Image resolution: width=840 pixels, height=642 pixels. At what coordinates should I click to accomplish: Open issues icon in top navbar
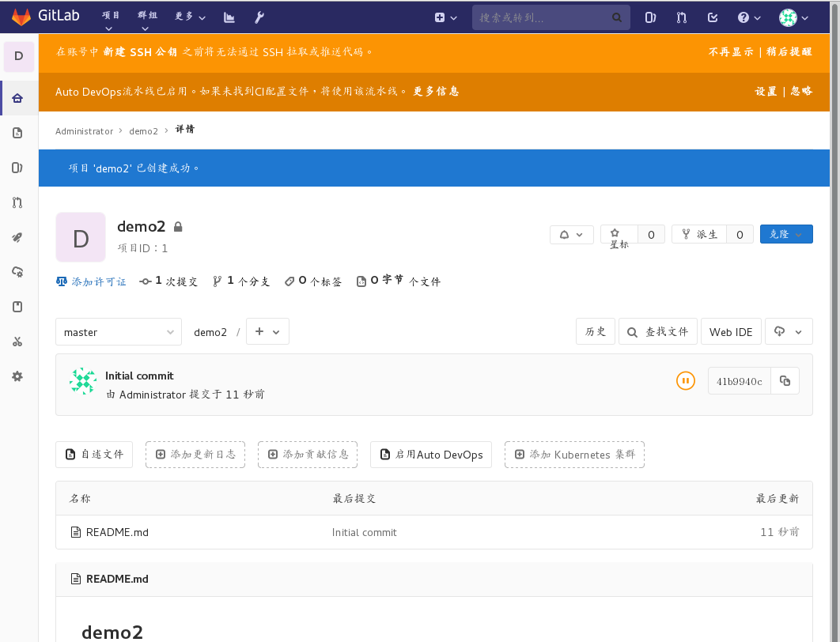point(650,17)
